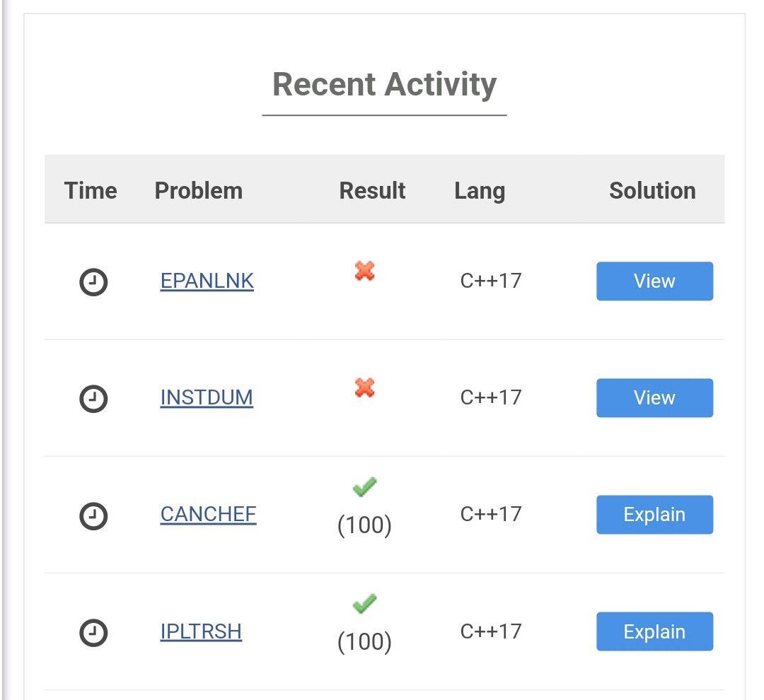The height and width of the screenshot is (700, 764).
Task: Click the Time column header
Action: pos(91,190)
